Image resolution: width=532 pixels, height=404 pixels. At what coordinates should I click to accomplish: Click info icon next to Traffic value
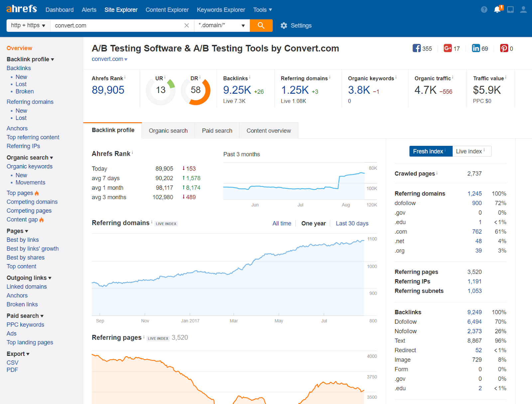[506, 77]
